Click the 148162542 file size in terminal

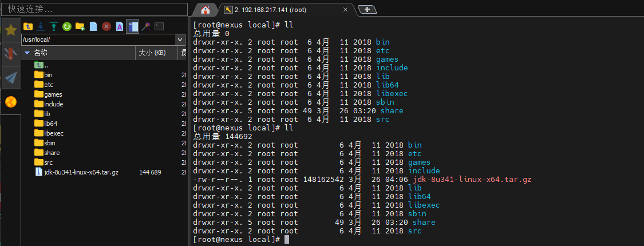(323, 180)
